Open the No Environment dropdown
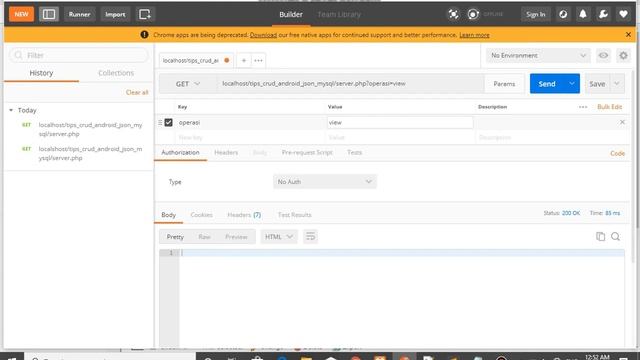 tap(538, 56)
